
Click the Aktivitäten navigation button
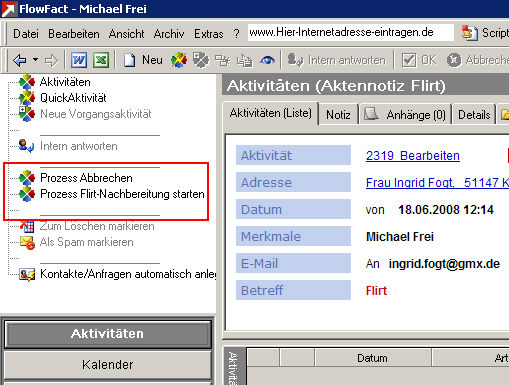point(107,334)
